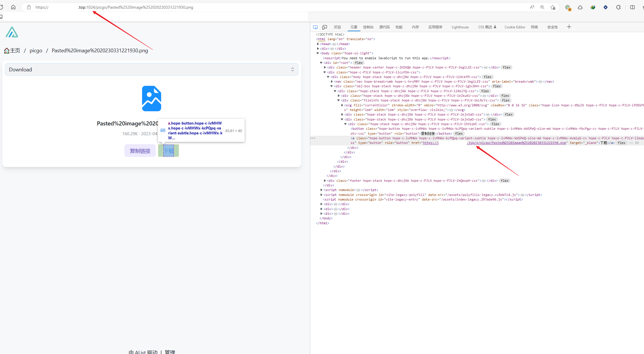
Task: Click the file size text 160.29K
Action: (x=130, y=134)
